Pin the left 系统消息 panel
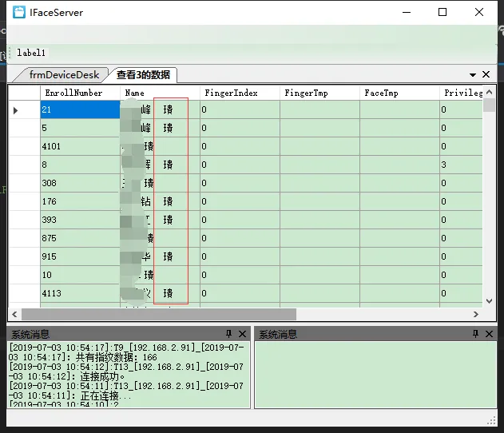Image resolution: width=504 pixels, height=433 pixels. [229, 334]
